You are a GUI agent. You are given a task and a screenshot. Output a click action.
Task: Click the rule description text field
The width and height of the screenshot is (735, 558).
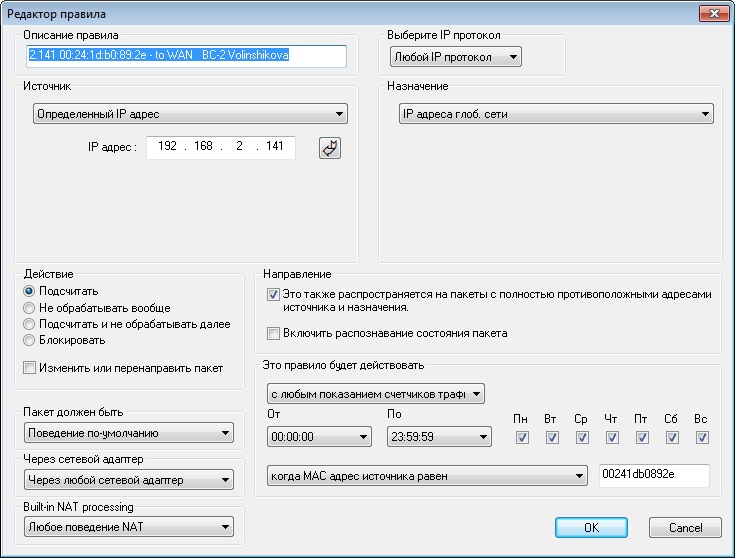(x=187, y=56)
